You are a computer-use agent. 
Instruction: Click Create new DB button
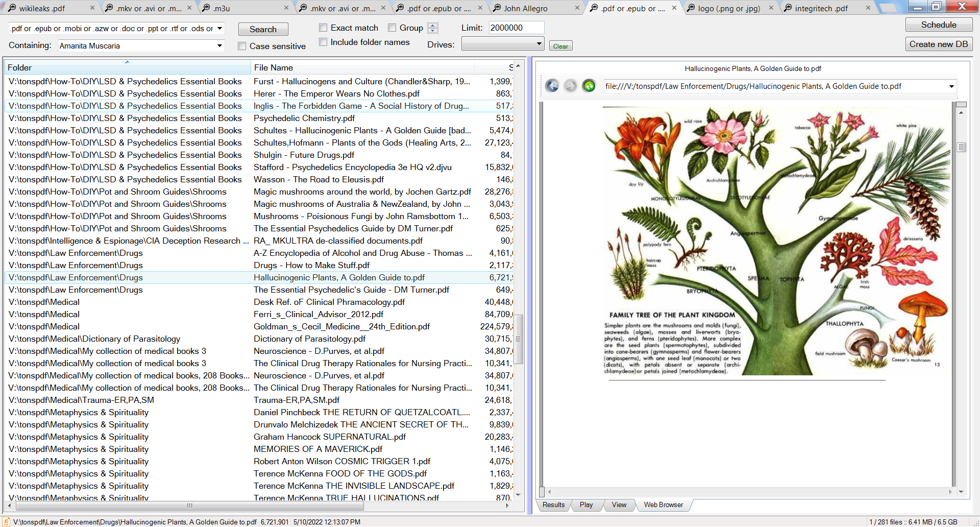[x=939, y=44]
